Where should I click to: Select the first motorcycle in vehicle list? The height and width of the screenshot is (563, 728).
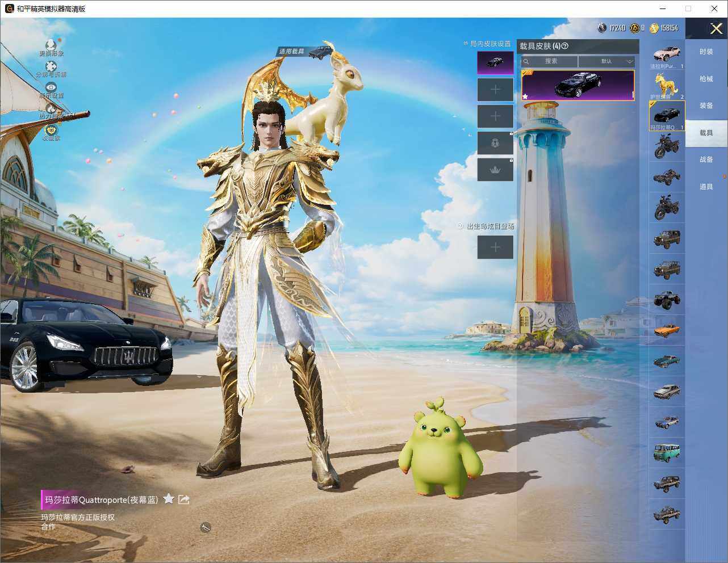coord(667,147)
